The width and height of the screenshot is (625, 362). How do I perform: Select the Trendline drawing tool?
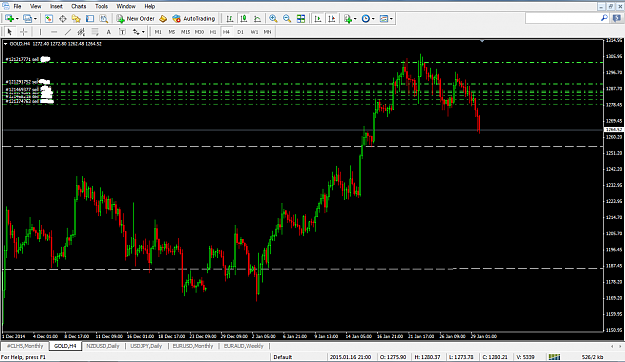pos(68,32)
